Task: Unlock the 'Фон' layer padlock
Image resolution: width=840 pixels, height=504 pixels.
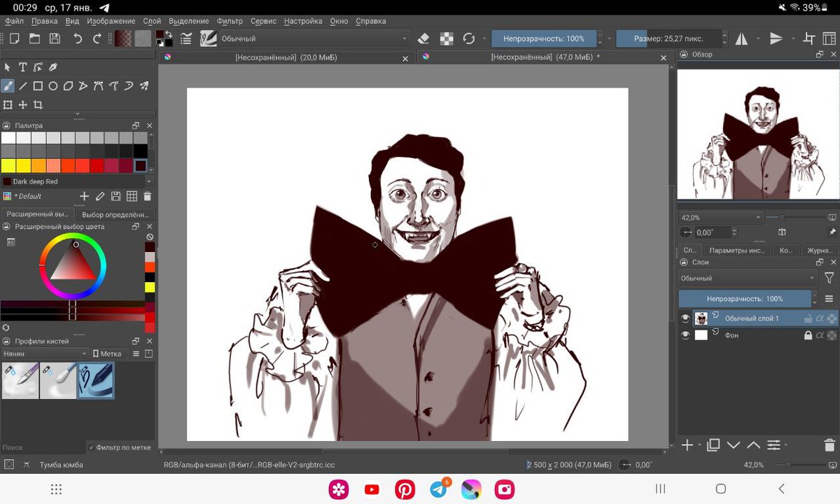Action: (x=808, y=335)
